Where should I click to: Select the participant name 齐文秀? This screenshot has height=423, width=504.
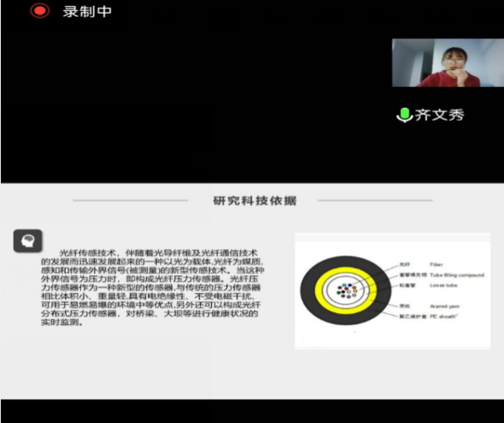(x=439, y=115)
